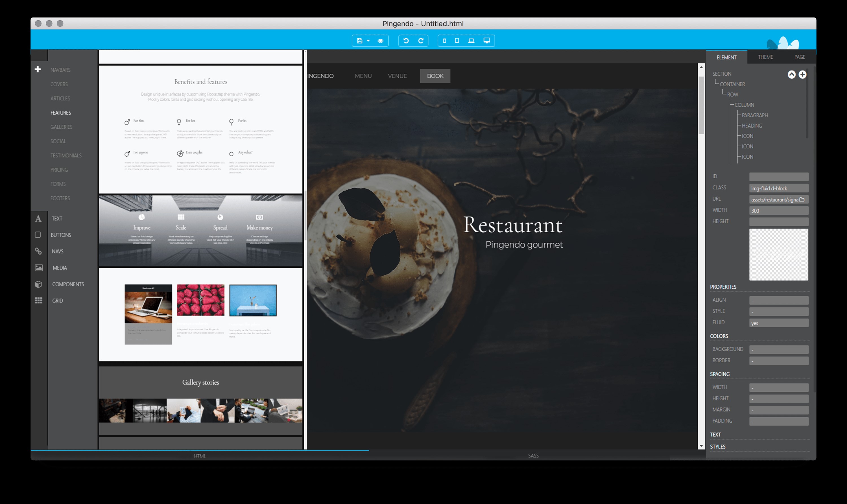Open the Media section image icon

tap(39, 268)
